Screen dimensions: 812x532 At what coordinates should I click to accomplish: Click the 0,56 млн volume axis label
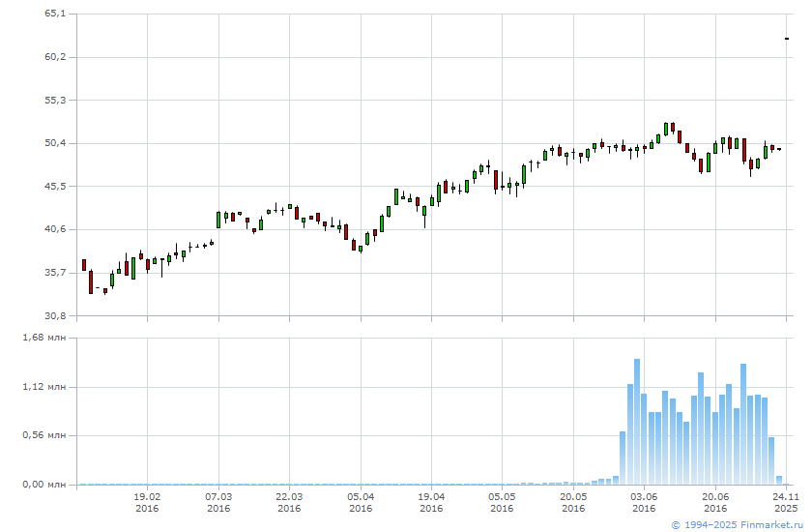45,435
